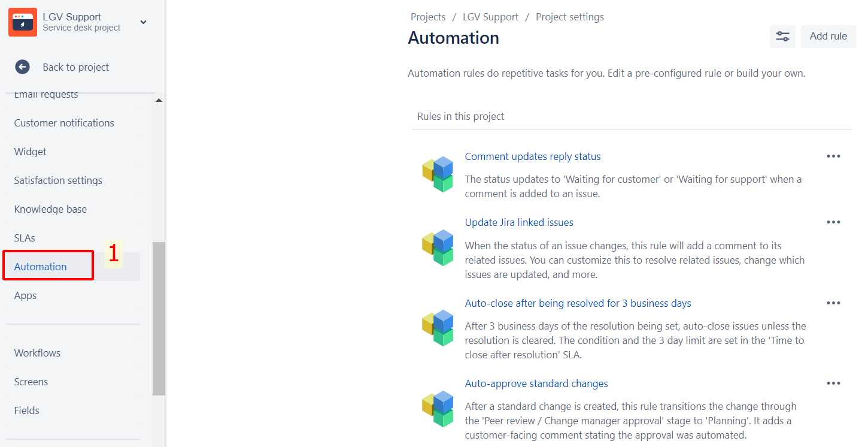Open more options for Auto-close rule

pyautogui.click(x=833, y=303)
